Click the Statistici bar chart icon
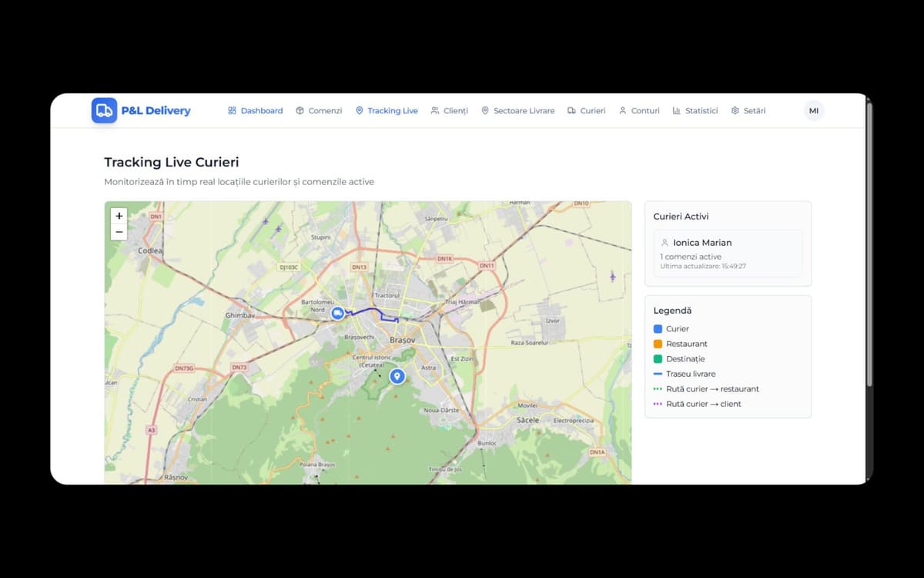The height and width of the screenshot is (578, 924). tap(676, 111)
